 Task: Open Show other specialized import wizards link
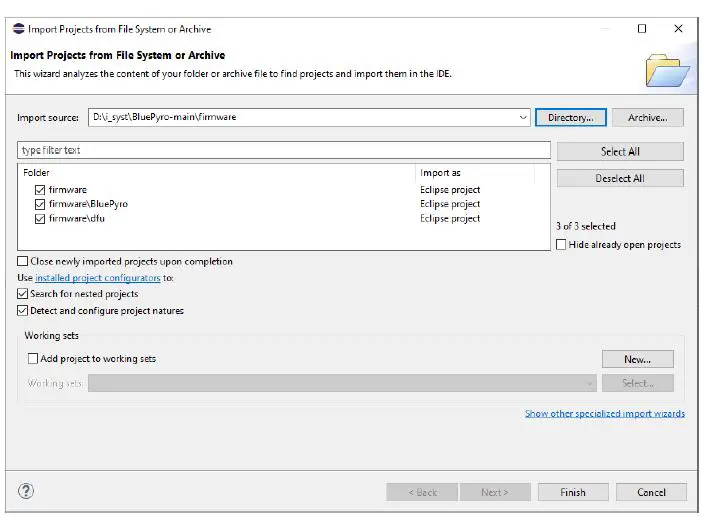(605, 413)
